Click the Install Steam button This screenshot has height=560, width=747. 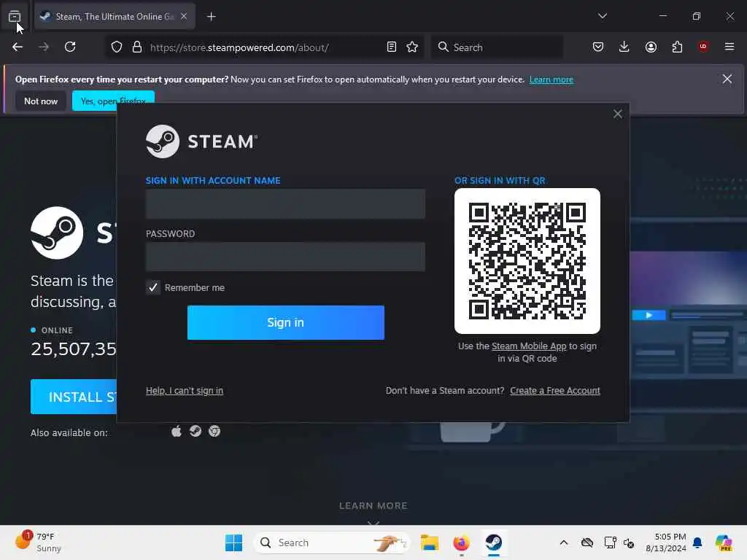click(74, 397)
